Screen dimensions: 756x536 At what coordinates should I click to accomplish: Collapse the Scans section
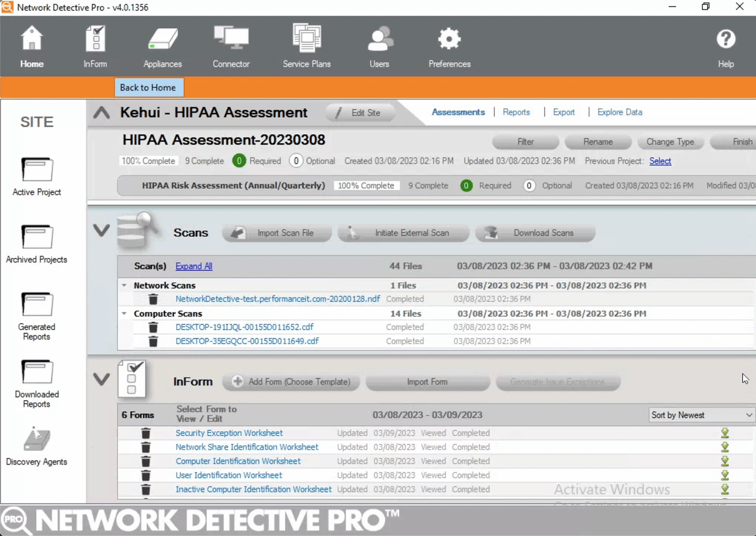coord(101,231)
